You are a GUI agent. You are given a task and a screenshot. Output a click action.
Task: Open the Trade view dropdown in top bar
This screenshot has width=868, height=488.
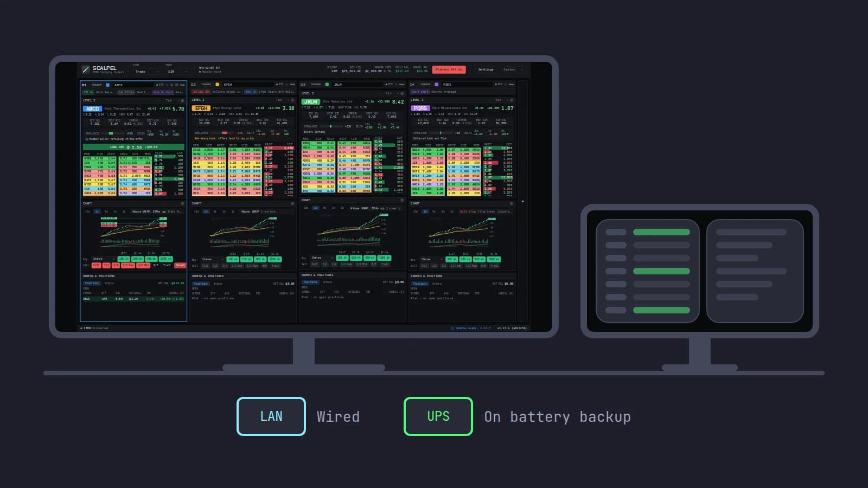point(147,72)
